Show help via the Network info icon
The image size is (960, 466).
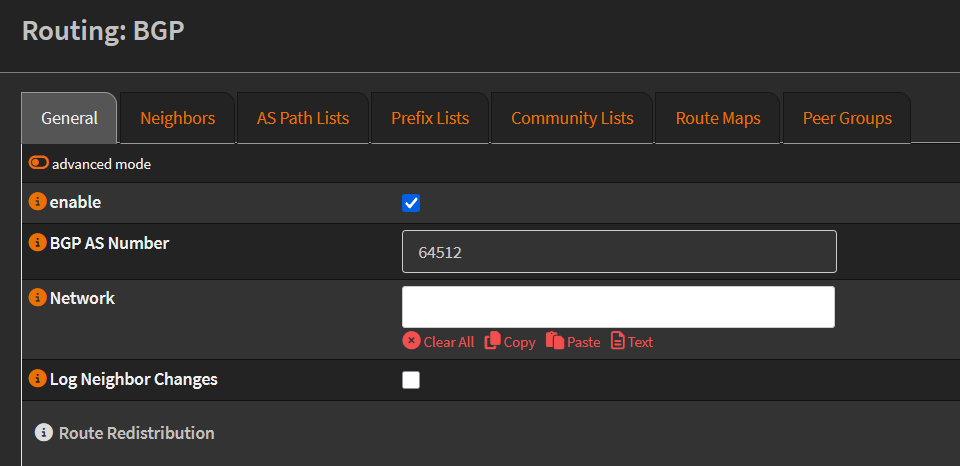click(x=38, y=298)
